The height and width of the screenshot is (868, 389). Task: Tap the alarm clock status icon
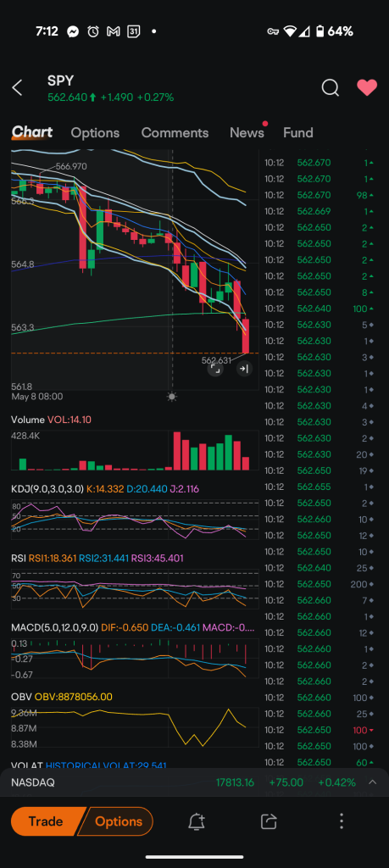93,31
